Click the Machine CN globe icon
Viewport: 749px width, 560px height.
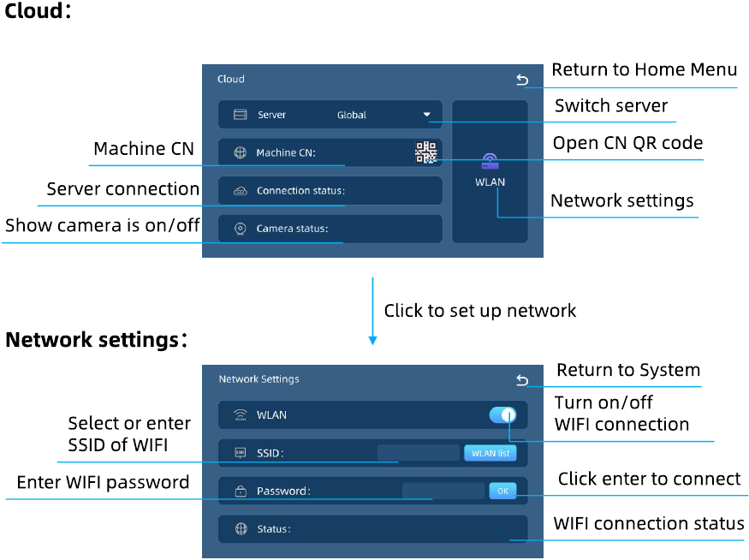(x=241, y=153)
